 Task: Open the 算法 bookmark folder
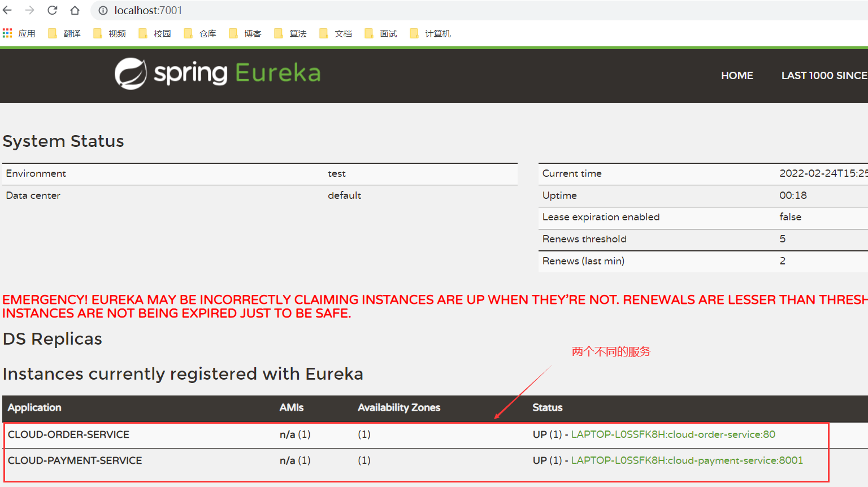click(x=290, y=33)
